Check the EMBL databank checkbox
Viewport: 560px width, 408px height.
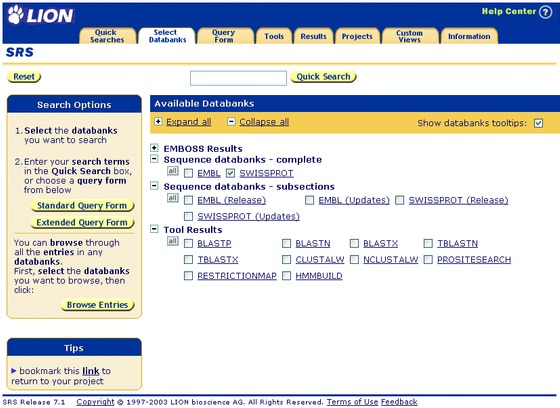tap(188, 173)
